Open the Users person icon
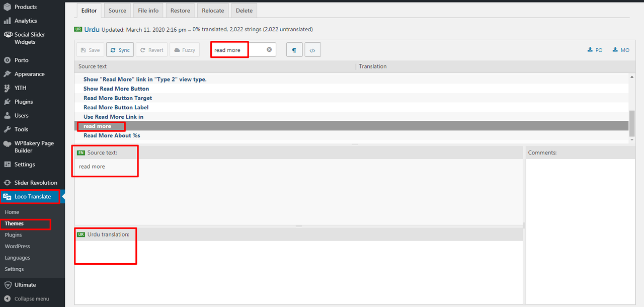 (x=8, y=115)
